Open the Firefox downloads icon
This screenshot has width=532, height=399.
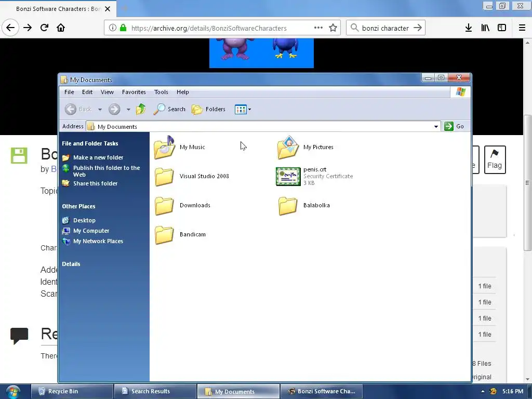click(469, 28)
